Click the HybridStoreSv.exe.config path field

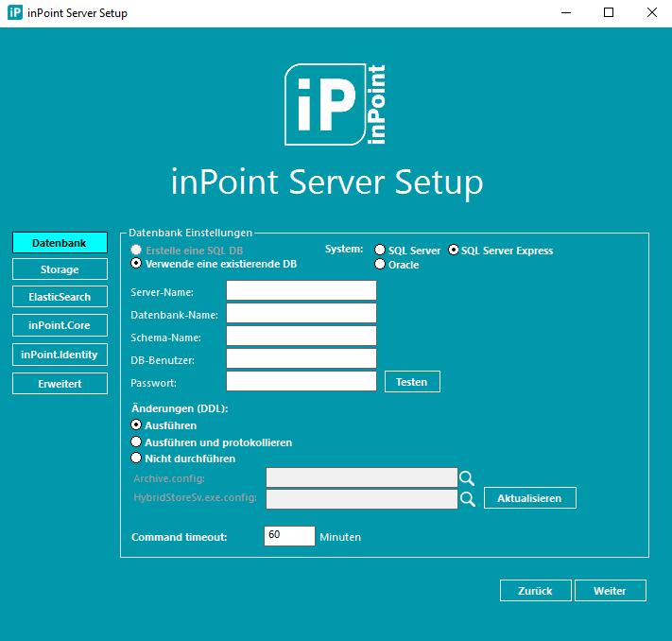coord(362,499)
